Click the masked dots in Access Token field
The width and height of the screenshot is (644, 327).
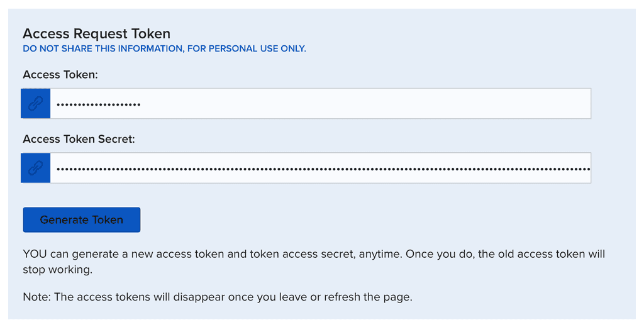point(98,104)
